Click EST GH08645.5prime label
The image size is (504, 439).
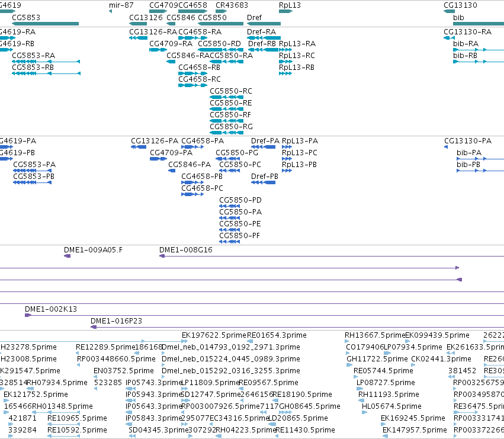pos(310,406)
